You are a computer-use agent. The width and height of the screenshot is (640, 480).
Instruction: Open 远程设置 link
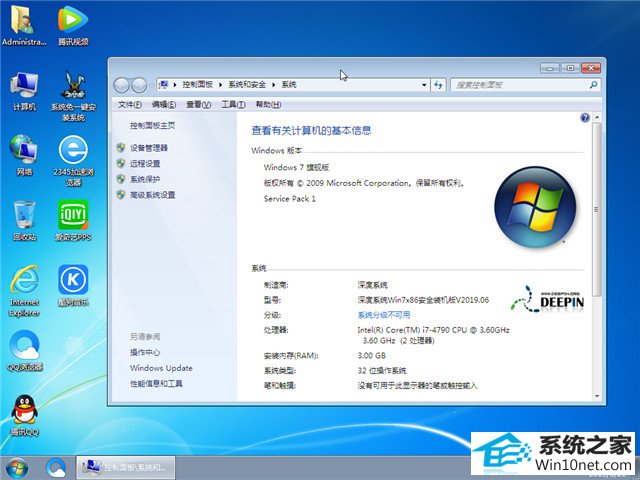click(x=145, y=163)
